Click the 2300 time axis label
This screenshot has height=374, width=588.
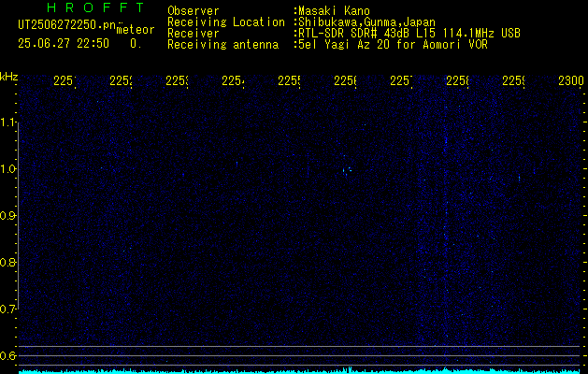coord(571,80)
